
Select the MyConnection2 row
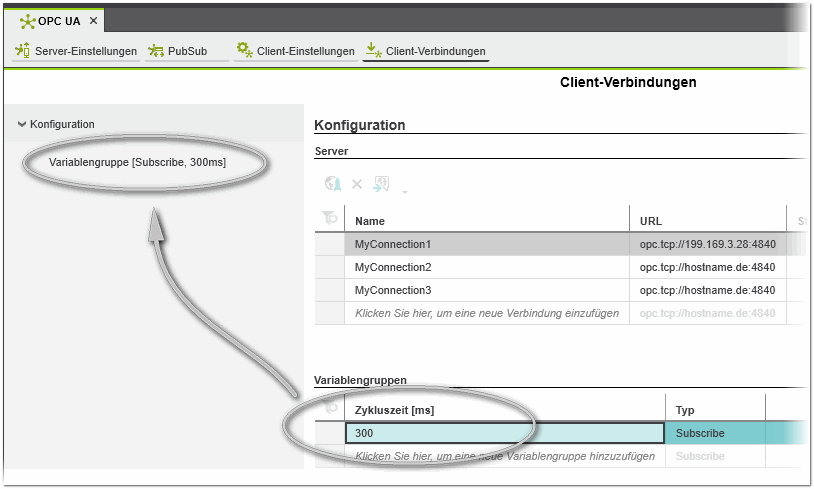tap(393, 267)
